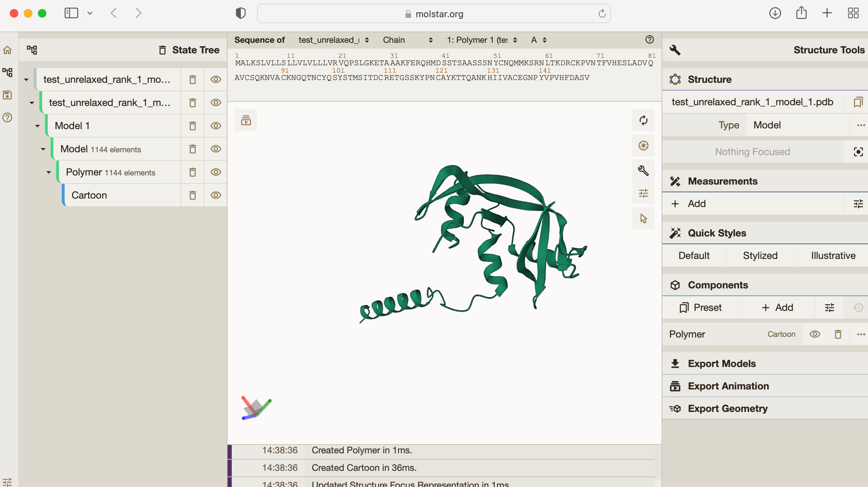Screen dimensions: 868x487
Task: Toggle visibility of Model 1 node
Action: tap(216, 126)
